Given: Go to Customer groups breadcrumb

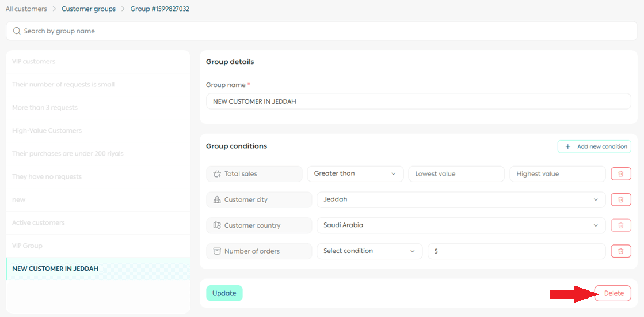Looking at the screenshot, I should pyautogui.click(x=89, y=9).
